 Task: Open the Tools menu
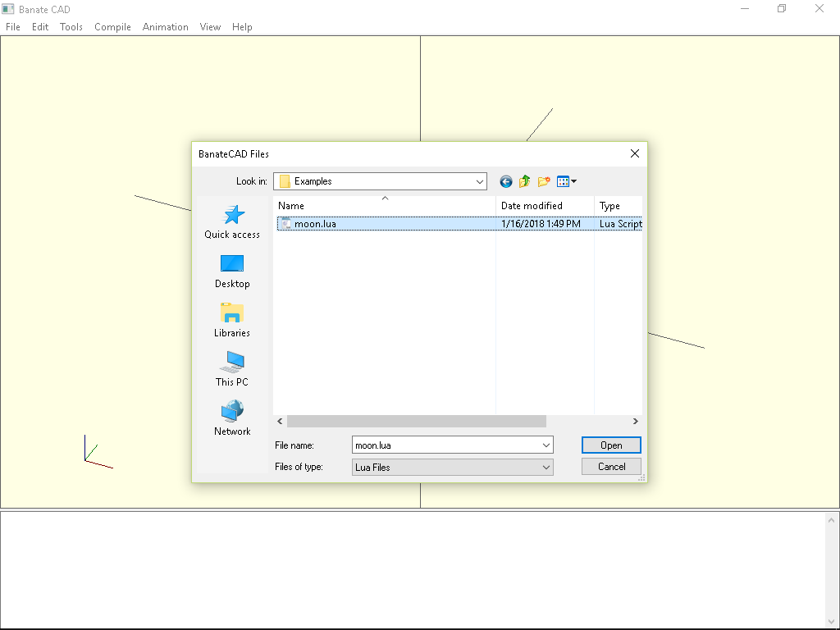(x=71, y=27)
